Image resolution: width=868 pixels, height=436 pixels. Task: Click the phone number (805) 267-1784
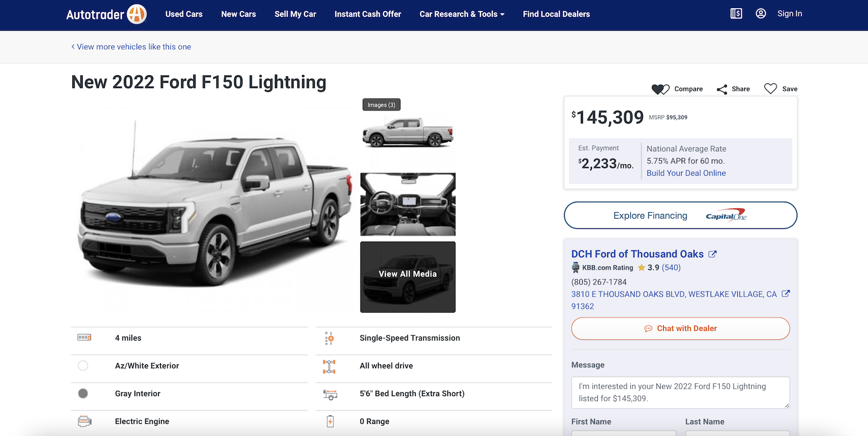pos(599,282)
